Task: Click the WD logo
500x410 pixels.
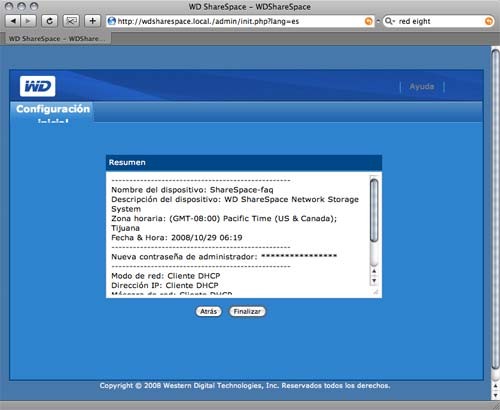Action: coord(37,86)
